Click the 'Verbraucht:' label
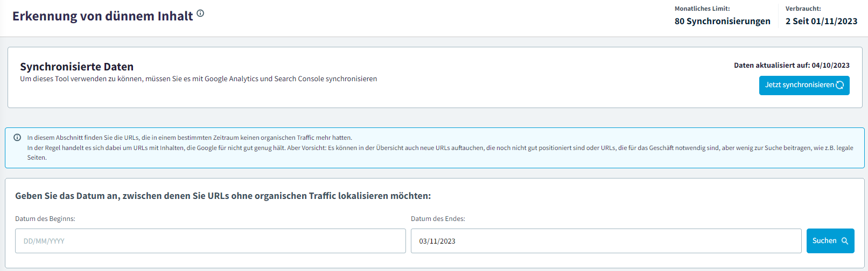The image size is (868, 271). coord(803,9)
